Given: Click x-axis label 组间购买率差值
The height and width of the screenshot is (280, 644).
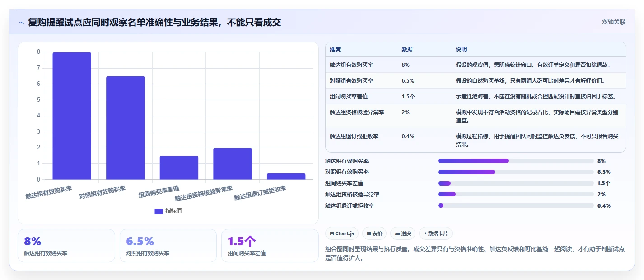Looking at the screenshot, I should coord(159,192).
